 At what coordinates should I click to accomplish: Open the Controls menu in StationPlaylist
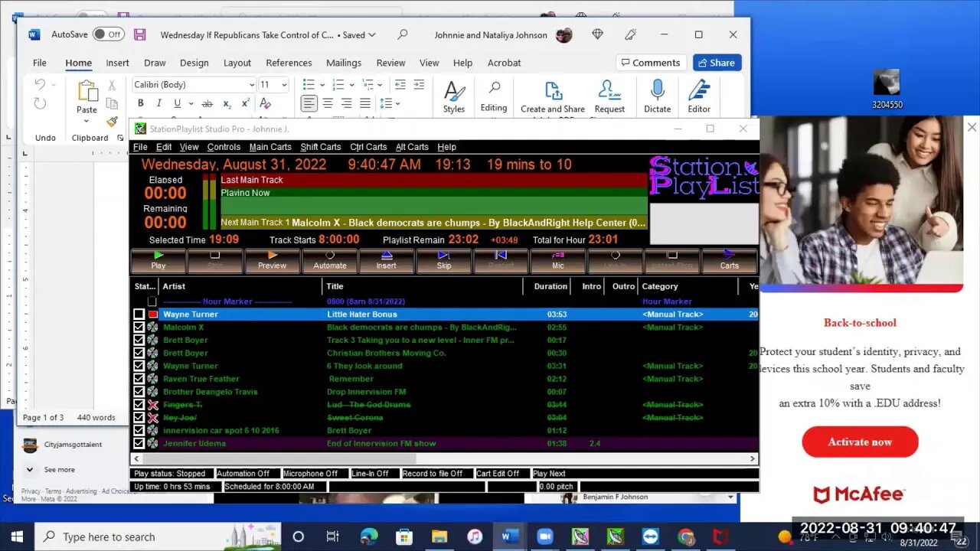[x=224, y=147]
